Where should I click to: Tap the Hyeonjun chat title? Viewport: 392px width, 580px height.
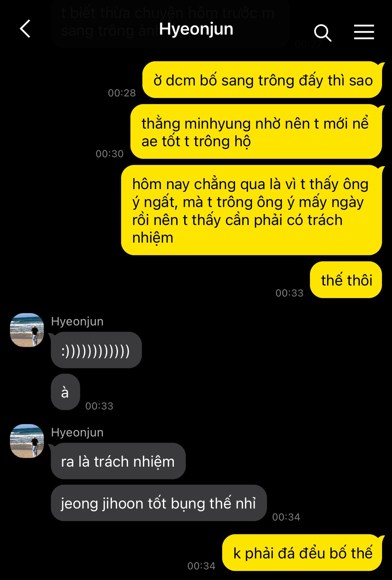click(x=196, y=29)
